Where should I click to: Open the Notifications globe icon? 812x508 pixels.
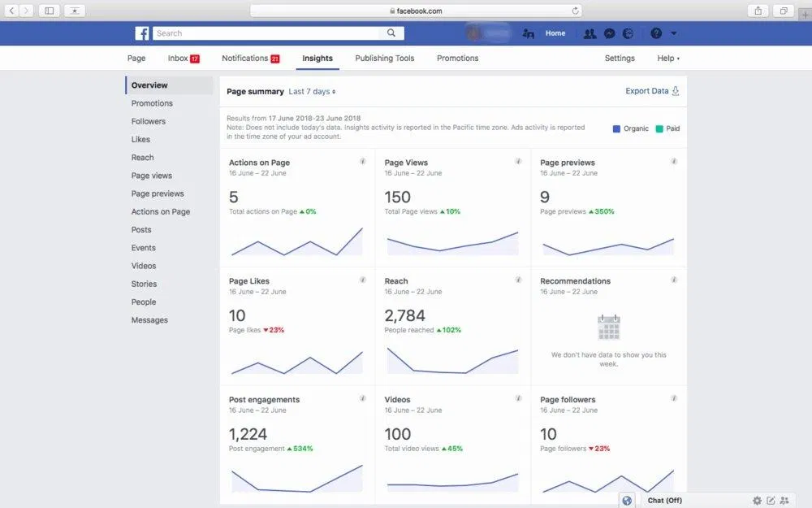[x=627, y=33]
